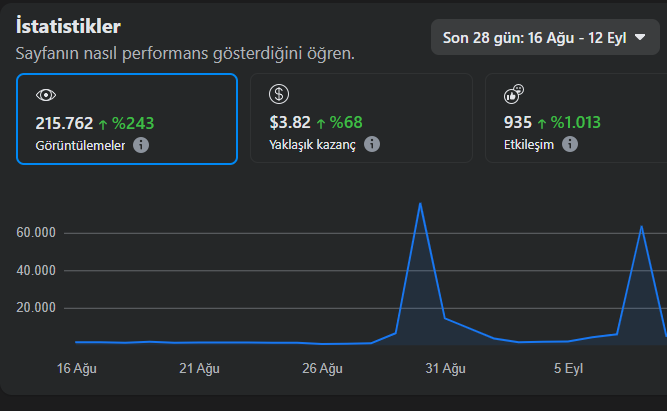Click the $3.82 earnings value

coord(290,123)
